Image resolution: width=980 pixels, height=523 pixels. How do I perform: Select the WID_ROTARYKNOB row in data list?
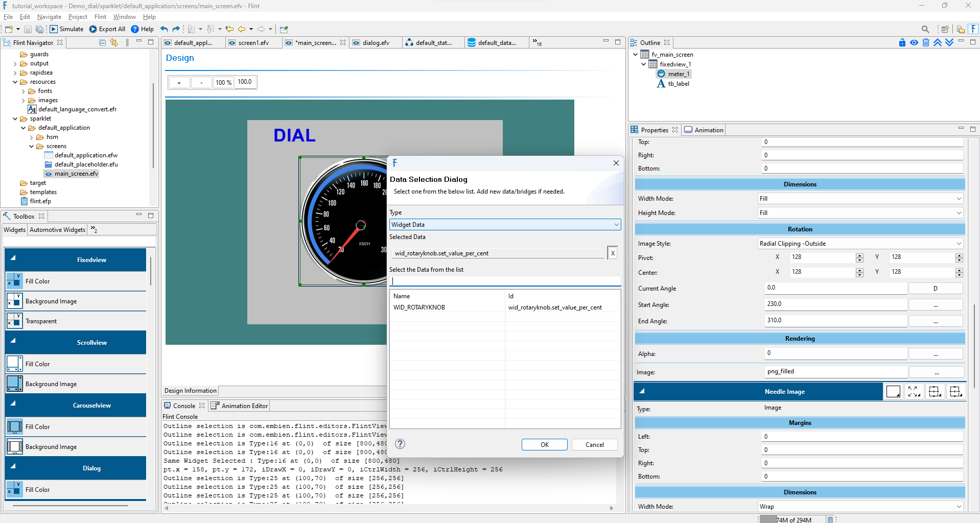tap(505, 307)
